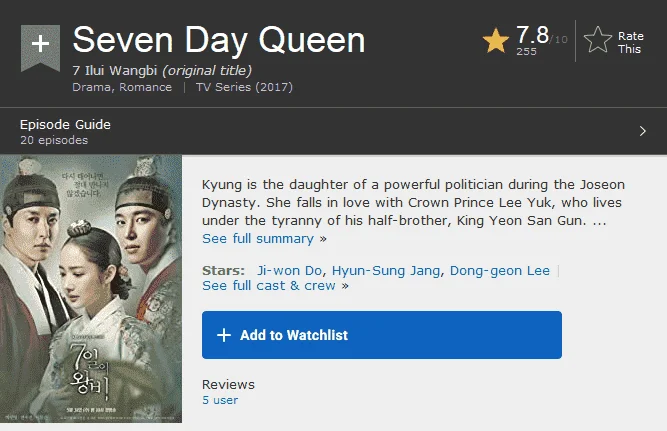The image size is (667, 431).
Task: Open Hyun-Sung Jang's profile link
Action: [x=386, y=271]
